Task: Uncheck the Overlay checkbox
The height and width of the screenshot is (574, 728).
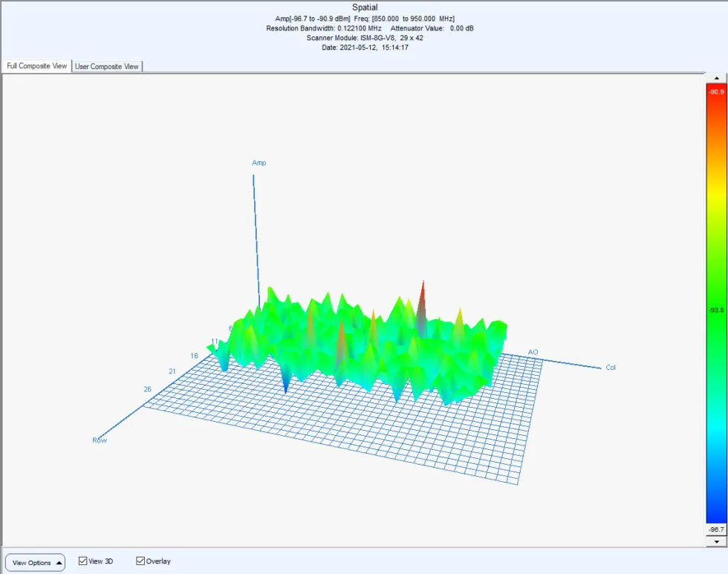Action: (x=141, y=561)
